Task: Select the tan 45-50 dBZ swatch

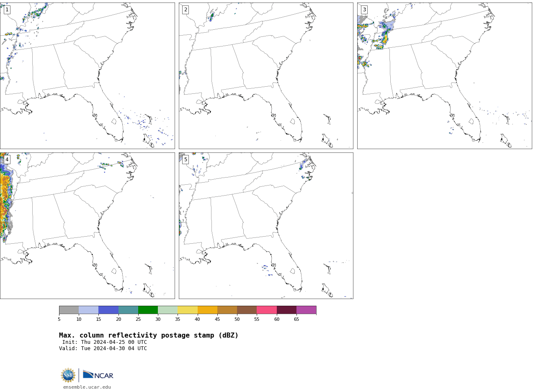Action: 227,310
